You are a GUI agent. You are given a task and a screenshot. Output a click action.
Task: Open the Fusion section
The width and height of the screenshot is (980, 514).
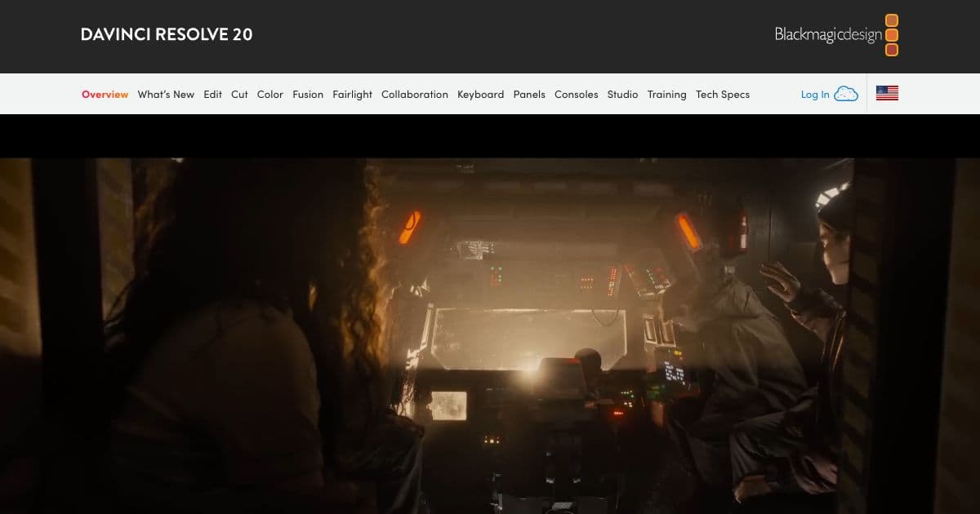(308, 94)
